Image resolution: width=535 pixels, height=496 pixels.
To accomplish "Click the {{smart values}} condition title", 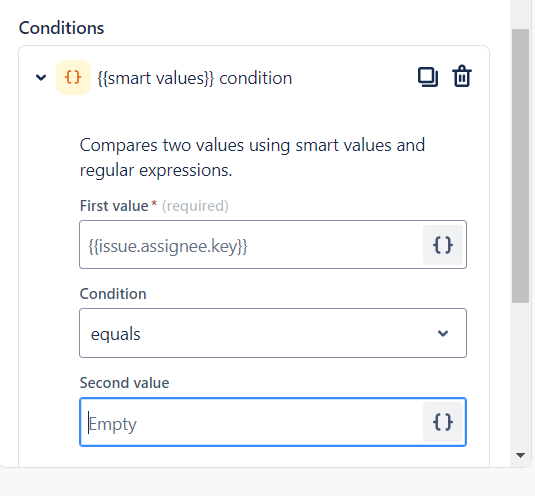I will [195, 78].
